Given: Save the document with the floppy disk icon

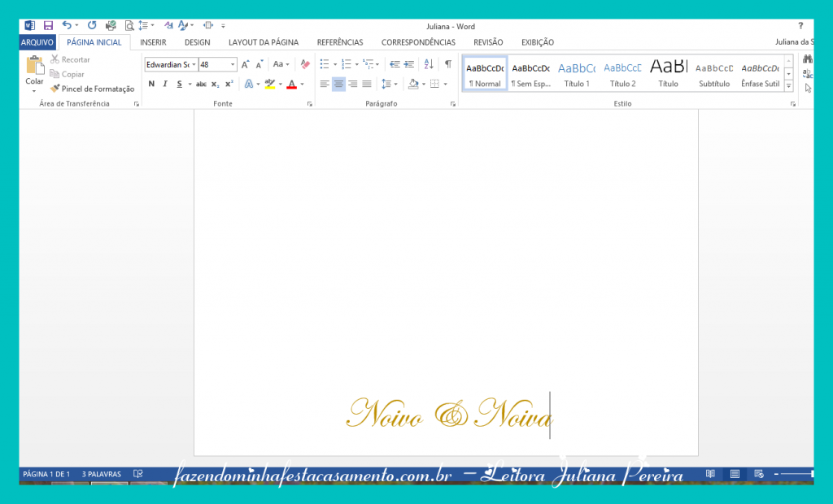Looking at the screenshot, I should (48, 25).
